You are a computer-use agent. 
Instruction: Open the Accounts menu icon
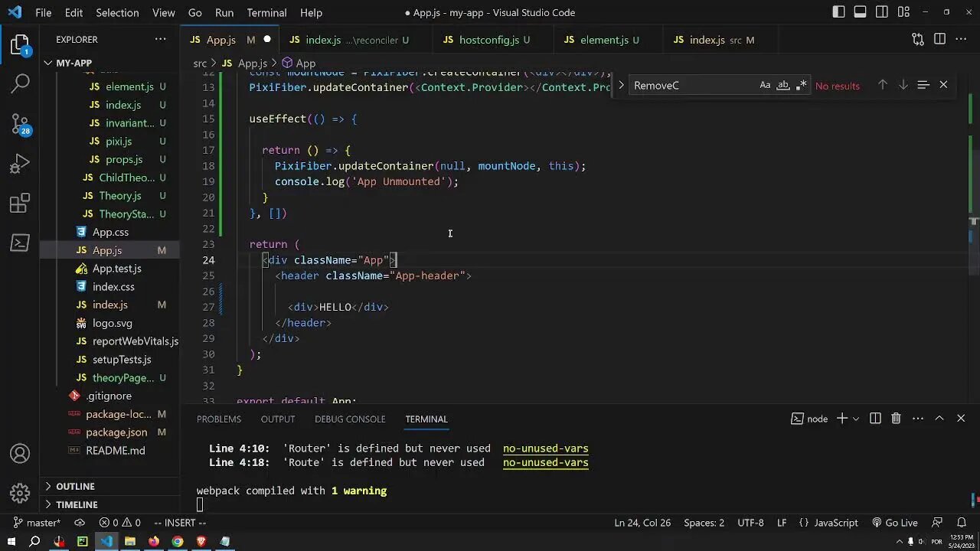click(20, 454)
